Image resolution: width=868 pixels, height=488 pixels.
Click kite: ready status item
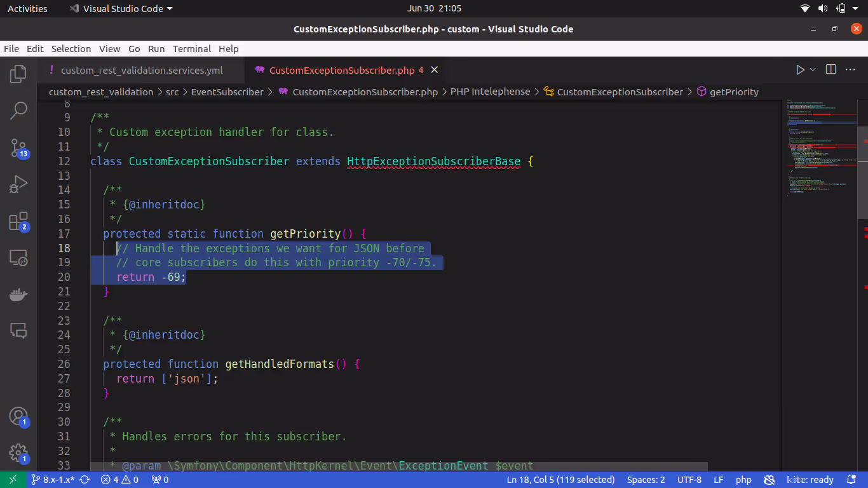(x=810, y=480)
